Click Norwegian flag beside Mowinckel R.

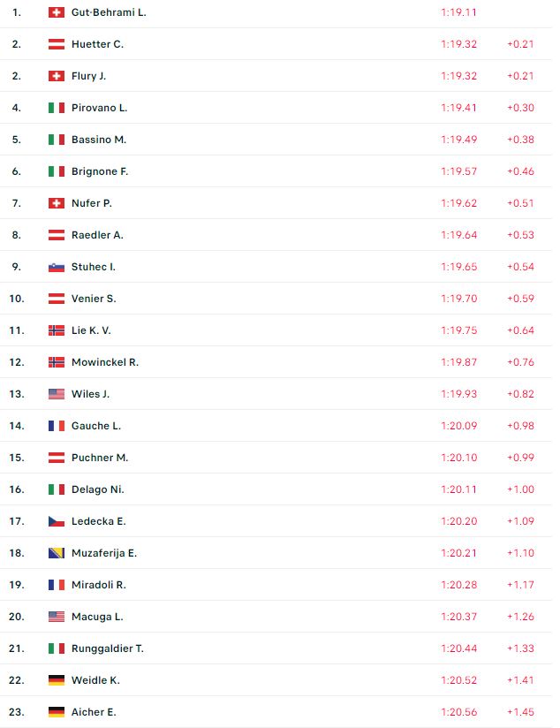(x=57, y=362)
